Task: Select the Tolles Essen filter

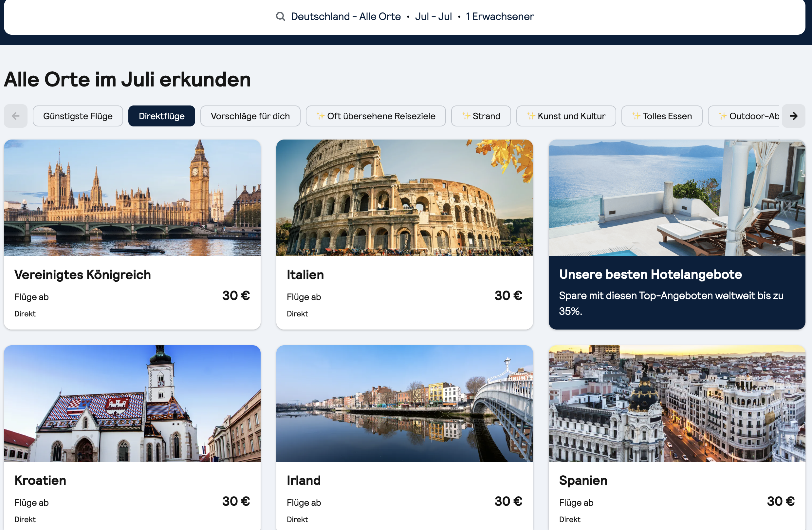Action: click(662, 116)
